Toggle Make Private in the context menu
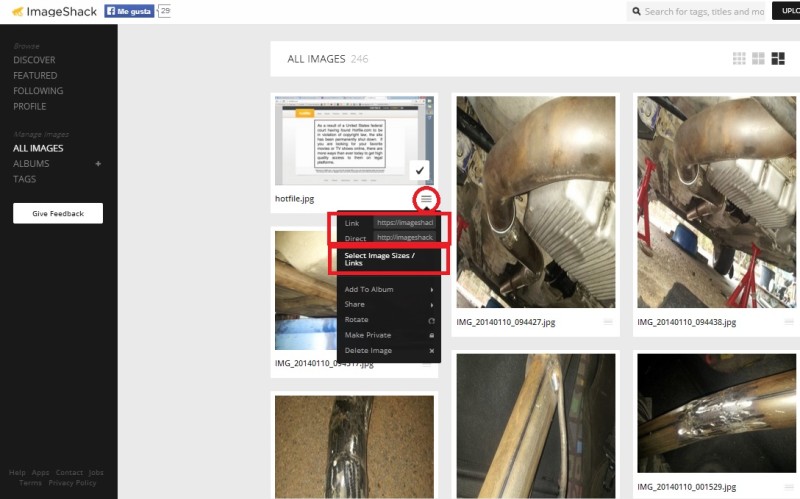This screenshot has height=499, width=800. point(367,335)
